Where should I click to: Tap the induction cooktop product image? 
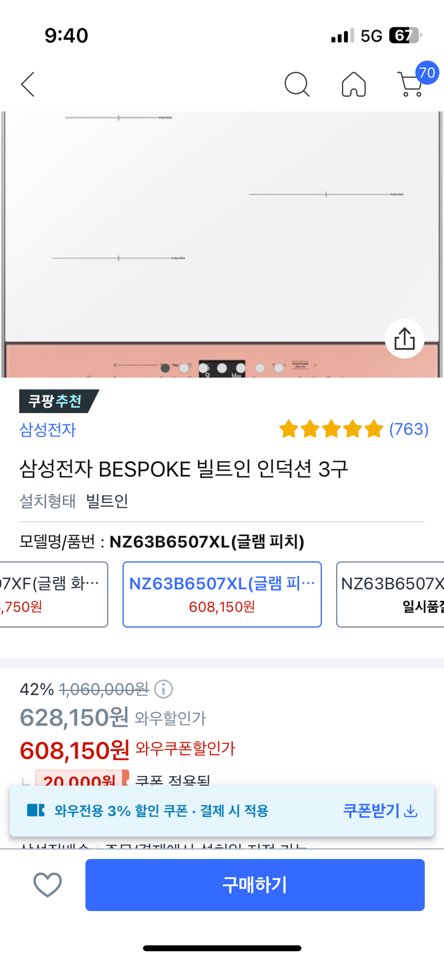point(222,245)
